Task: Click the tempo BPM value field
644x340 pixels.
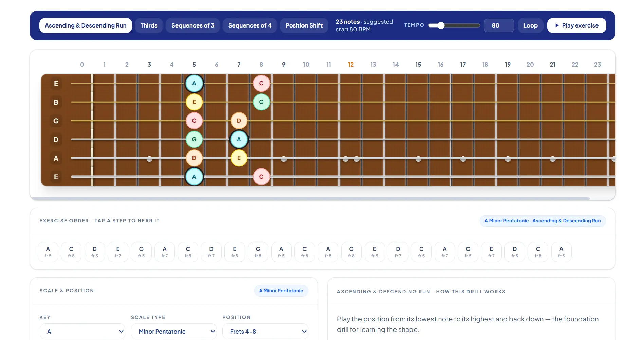Action: 499,25
